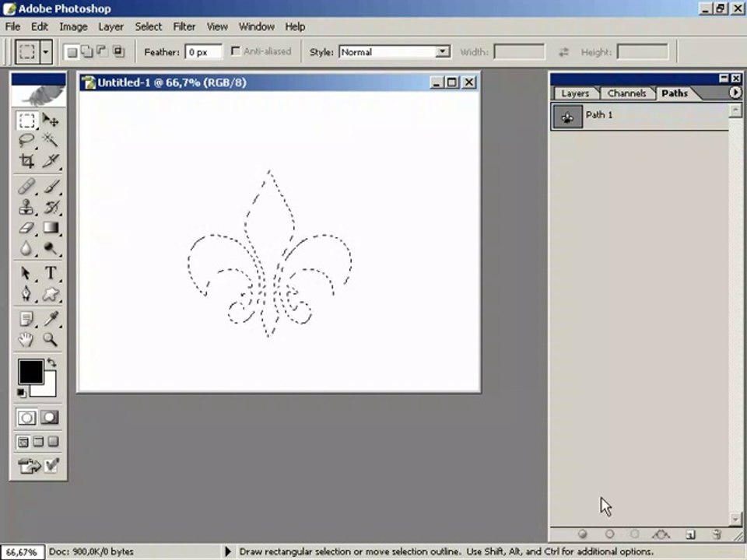Switch to Quick Mask mode
The image size is (747, 560).
click(x=50, y=418)
